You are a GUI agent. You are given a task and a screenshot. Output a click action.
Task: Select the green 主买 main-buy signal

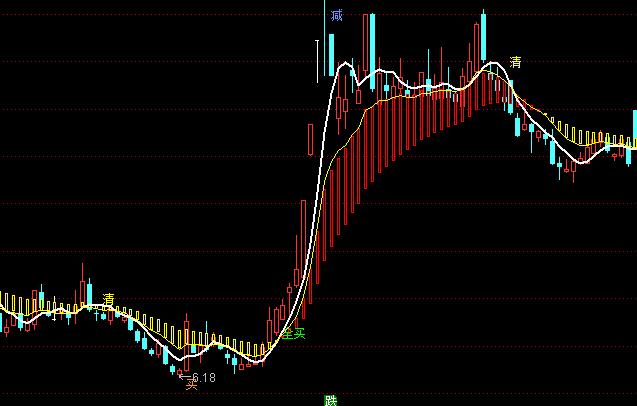click(292, 333)
